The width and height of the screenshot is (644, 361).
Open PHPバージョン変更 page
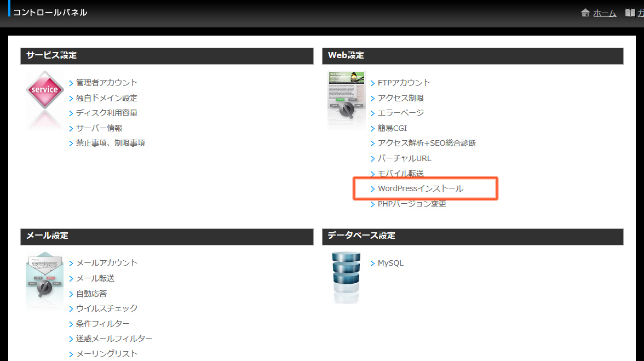pos(412,204)
